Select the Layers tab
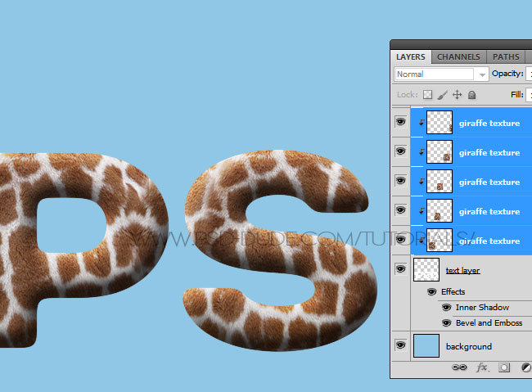 [x=411, y=56]
